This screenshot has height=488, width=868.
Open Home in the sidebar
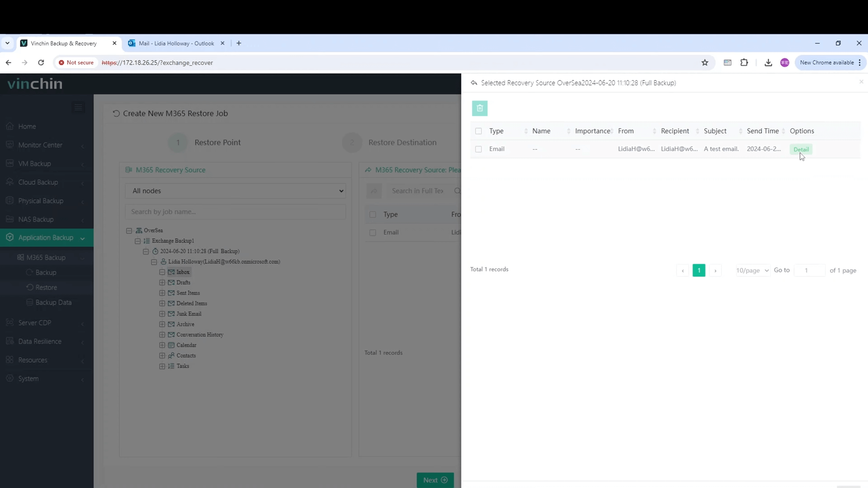[27, 127]
